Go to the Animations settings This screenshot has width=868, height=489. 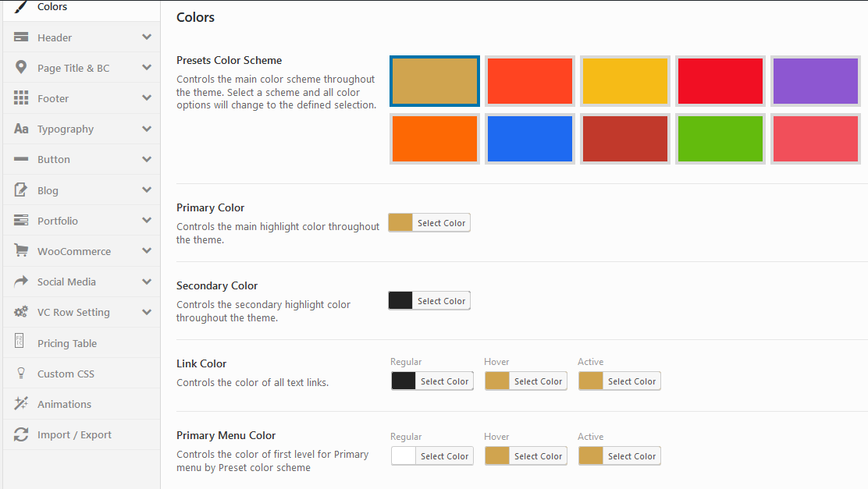(64, 404)
